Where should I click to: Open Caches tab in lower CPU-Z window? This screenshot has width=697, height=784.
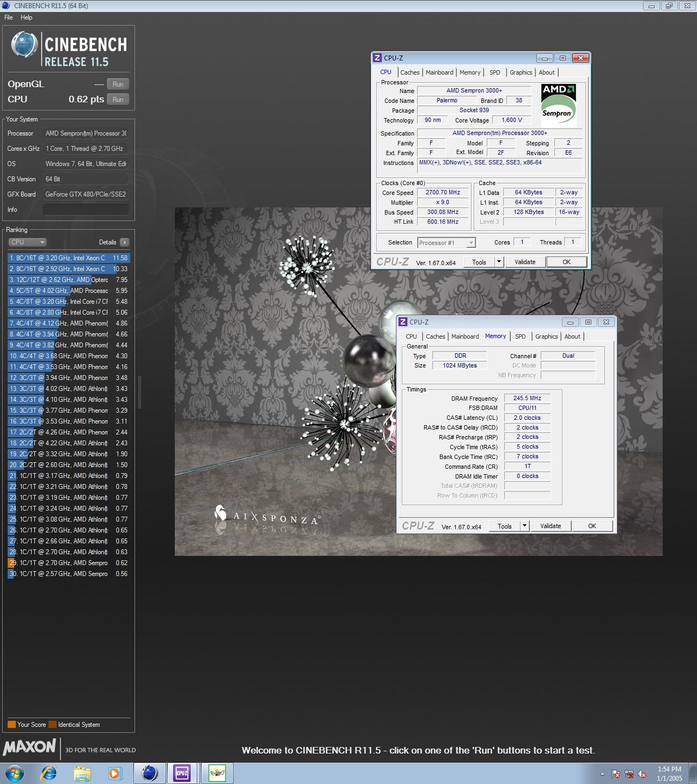(436, 336)
